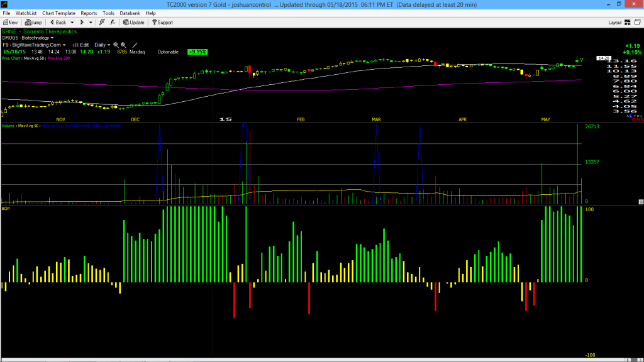The width and height of the screenshot is (644, 362).
Task: Click the New toolbar button
Action: click(x=10, y=23)
